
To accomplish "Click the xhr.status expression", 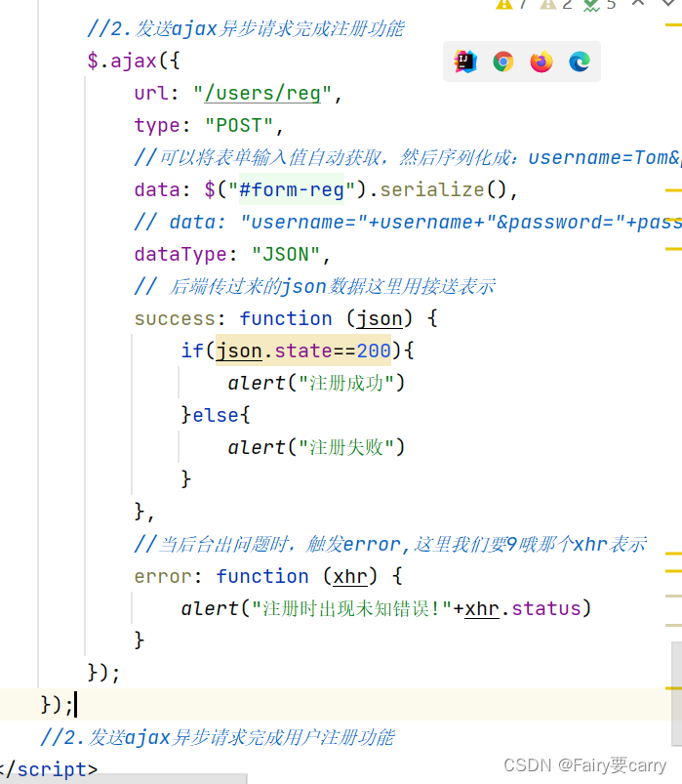I will 523,608.
